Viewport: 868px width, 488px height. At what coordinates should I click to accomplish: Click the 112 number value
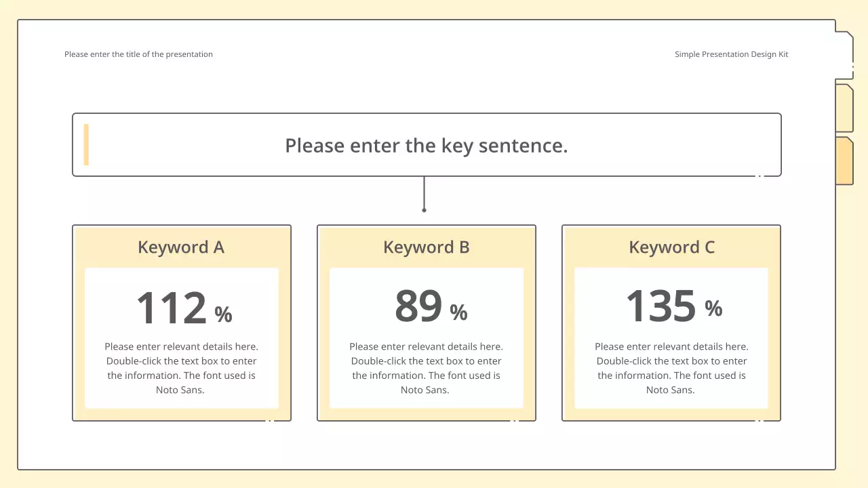[172, 308]
